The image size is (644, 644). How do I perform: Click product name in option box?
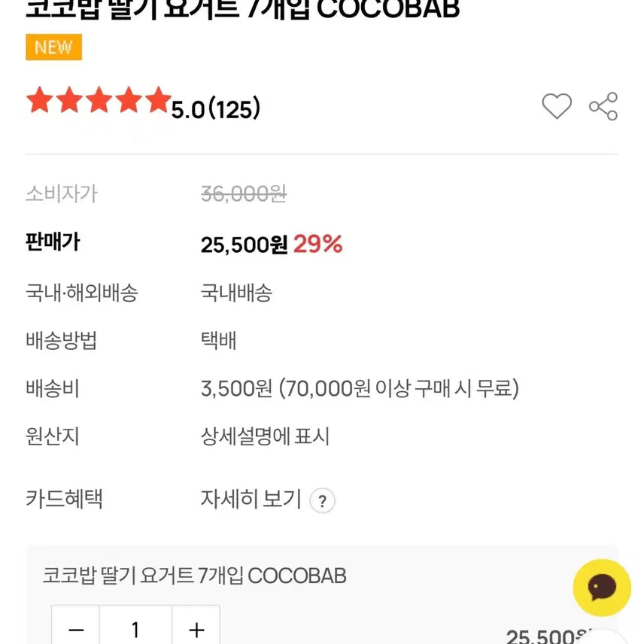tap(195, 576)
